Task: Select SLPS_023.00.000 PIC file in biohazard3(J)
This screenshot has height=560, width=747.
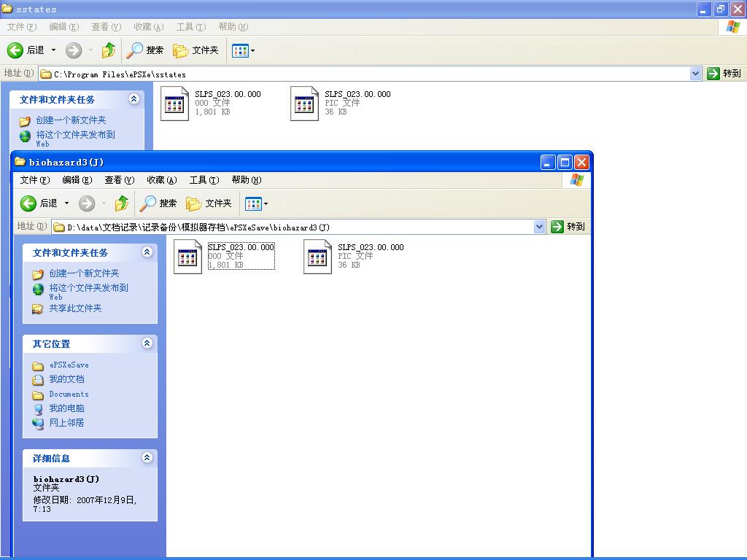Action: click(318, 257)
